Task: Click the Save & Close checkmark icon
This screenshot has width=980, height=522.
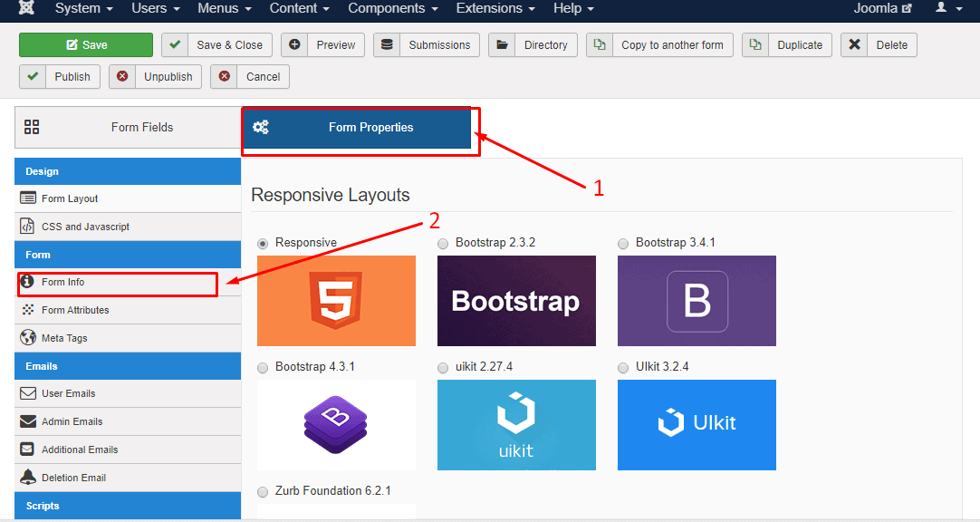Action: click(175, 44)
